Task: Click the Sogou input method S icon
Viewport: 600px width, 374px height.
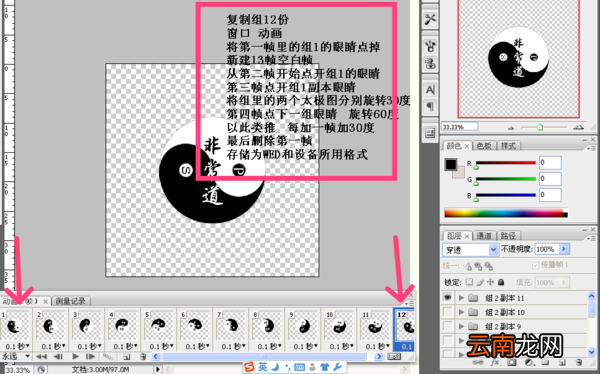Action: [x=249, y=368]
